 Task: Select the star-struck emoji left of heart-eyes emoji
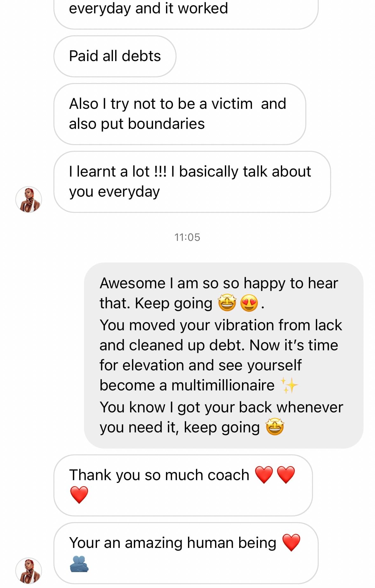pyautogui.click(x=227, y=303)
